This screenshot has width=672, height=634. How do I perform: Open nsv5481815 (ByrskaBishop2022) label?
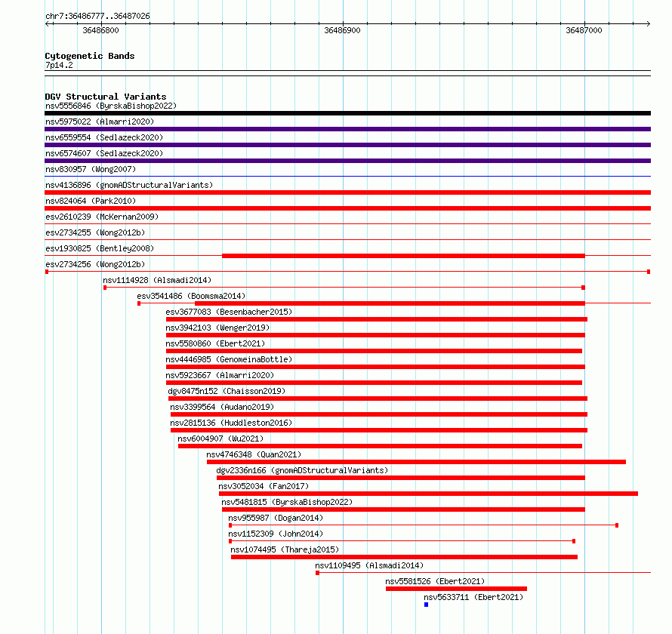click(x=287, y=502)
